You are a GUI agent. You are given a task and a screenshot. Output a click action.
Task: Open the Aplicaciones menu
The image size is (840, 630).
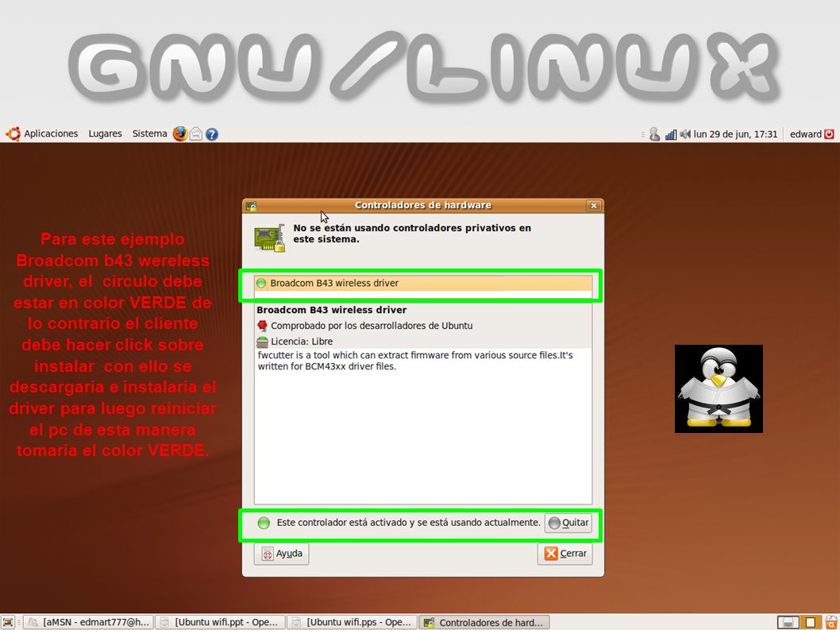[x=51, y=133]
